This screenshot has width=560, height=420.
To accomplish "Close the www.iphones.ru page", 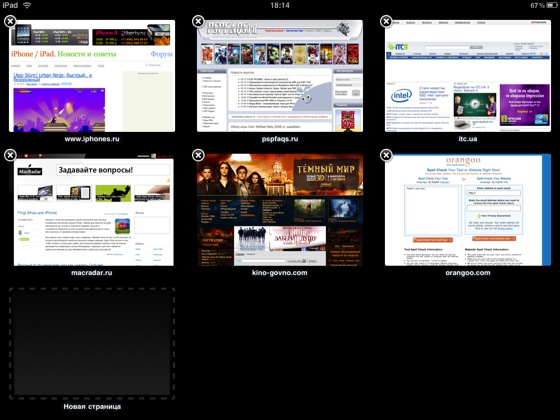I will [x=10, y=21].
